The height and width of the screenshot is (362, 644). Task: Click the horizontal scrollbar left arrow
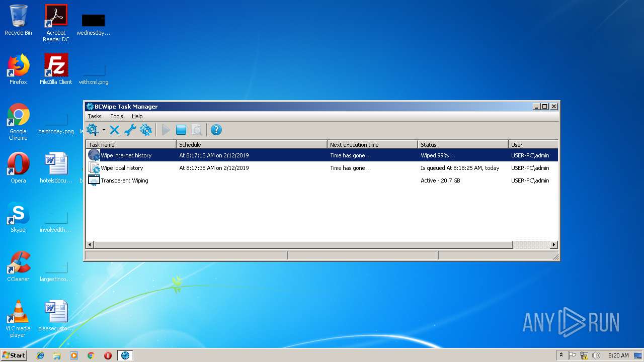(x=91, y=245)
